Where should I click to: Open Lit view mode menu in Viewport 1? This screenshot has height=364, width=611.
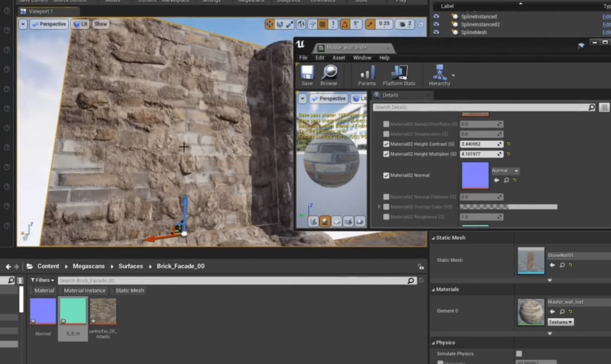[80, 24]
